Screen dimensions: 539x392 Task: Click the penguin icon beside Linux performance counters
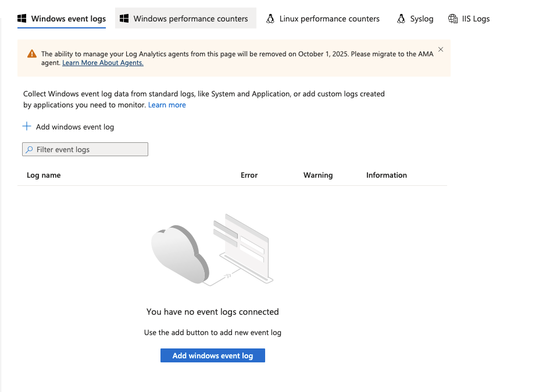[x=270, y=19]
